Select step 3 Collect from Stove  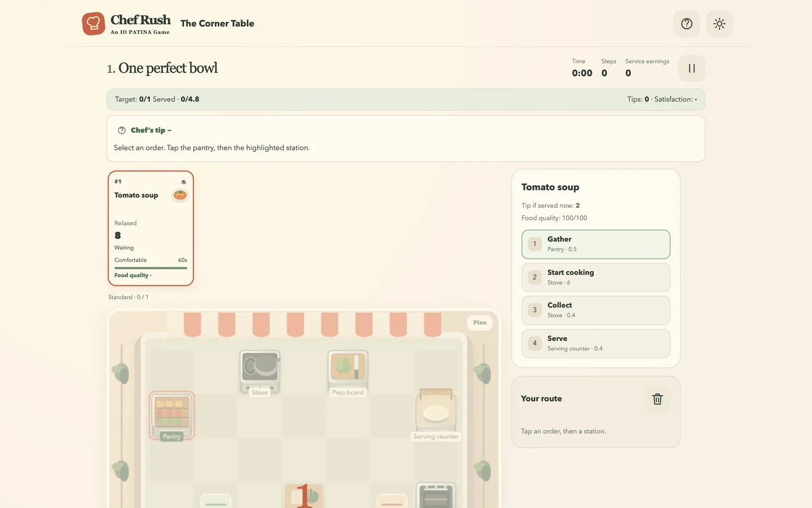(595, 310)
